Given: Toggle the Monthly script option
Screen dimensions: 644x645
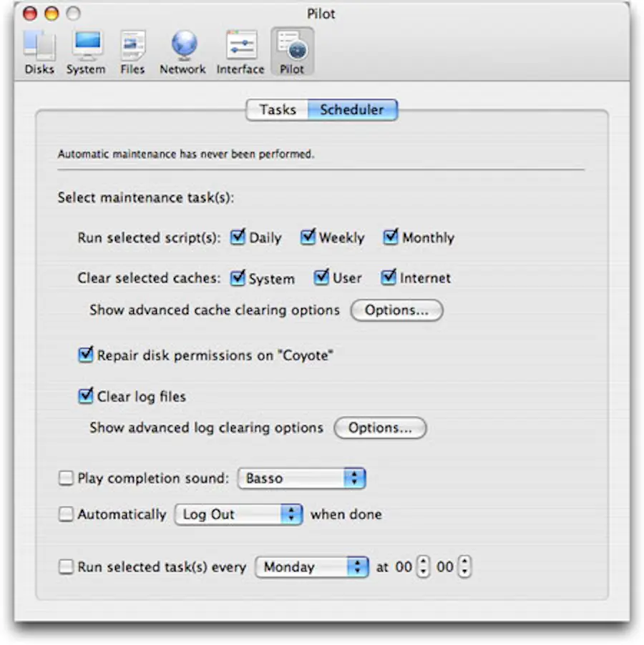Looking at the screenshot, I should 389,237.
